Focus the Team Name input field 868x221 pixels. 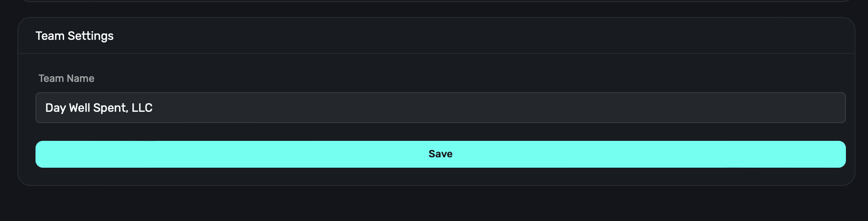pyautogui.click(x=440, y=108)
